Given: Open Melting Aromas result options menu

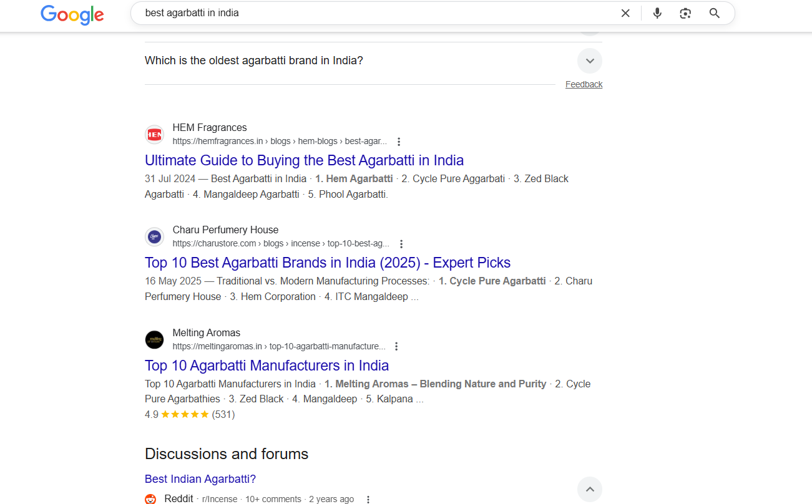Looking at the screenshot, I should 396,346.
